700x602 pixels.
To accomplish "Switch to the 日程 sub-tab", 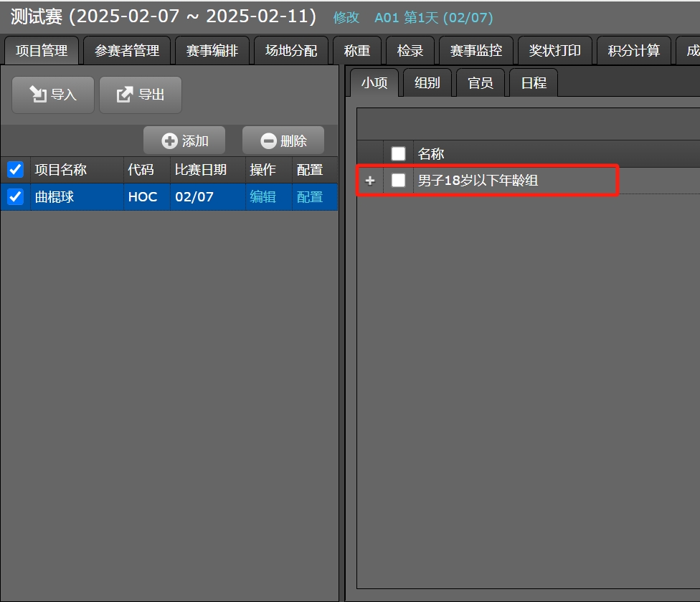I will coord(533,83).
